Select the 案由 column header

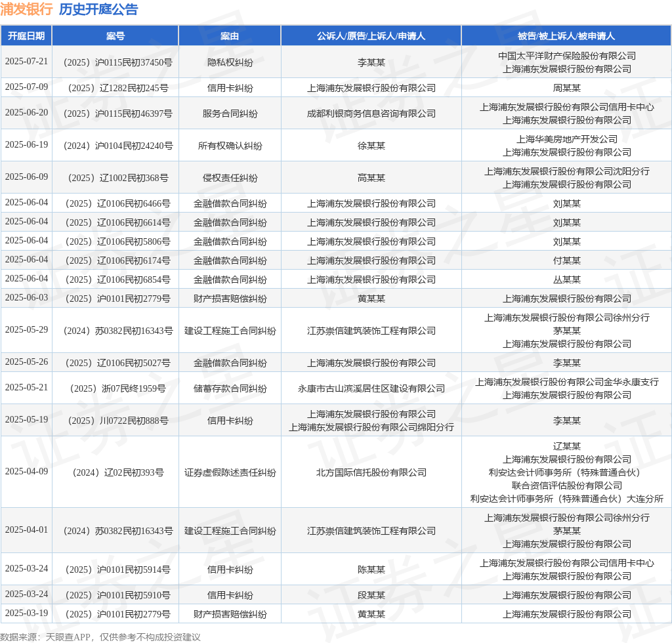point(230,36)
